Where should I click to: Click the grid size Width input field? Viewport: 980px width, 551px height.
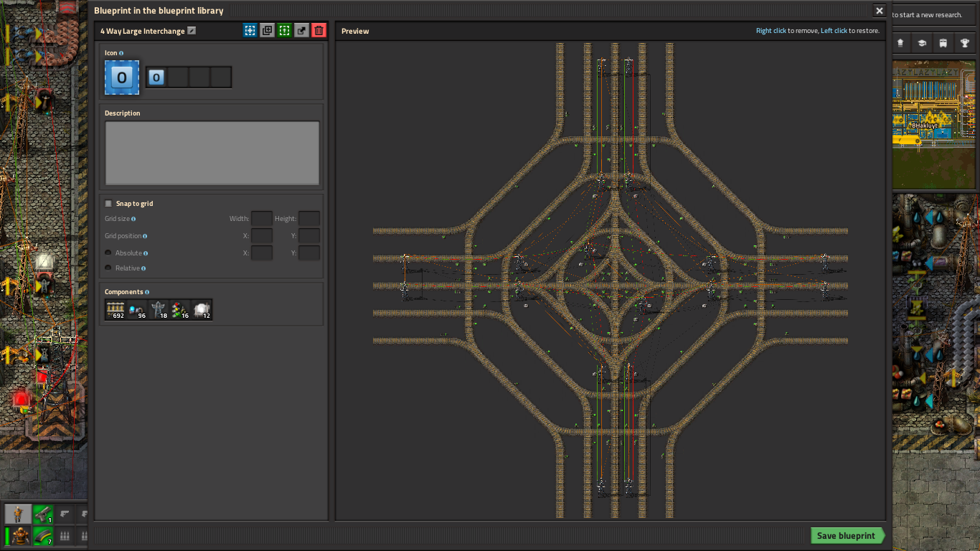pyautogui.click(x=261, y=219)
